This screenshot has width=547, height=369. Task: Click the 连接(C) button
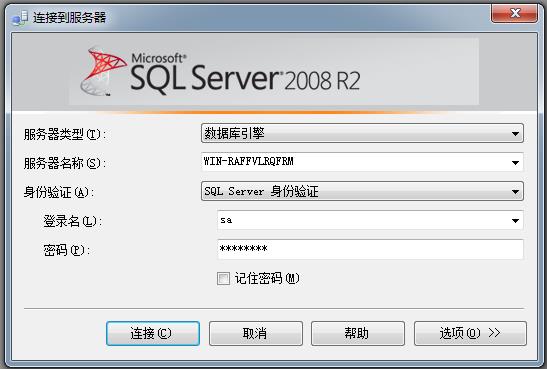point(153,333)
